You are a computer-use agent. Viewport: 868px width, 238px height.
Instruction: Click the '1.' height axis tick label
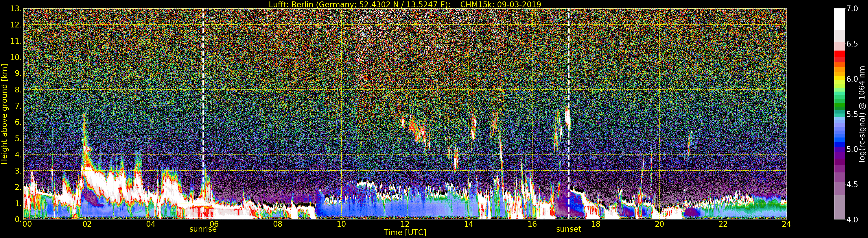point(18,203)
